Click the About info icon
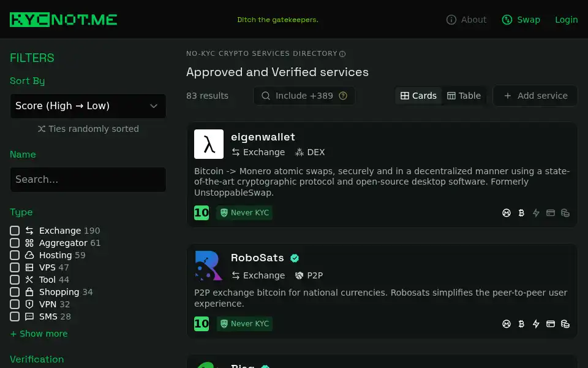 pos(451,20)
